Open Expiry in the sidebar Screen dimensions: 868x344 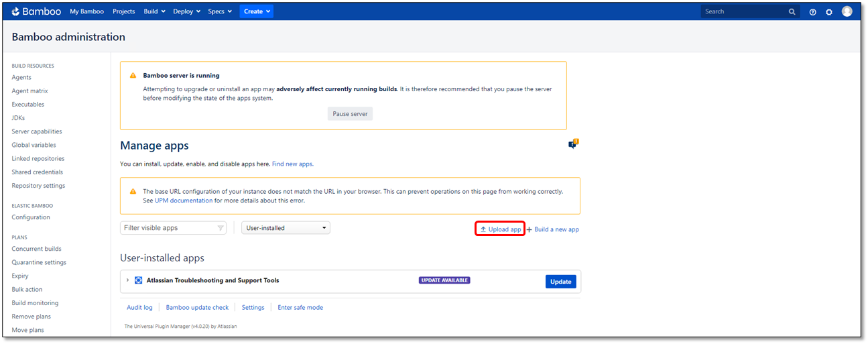tap(20, 276)
